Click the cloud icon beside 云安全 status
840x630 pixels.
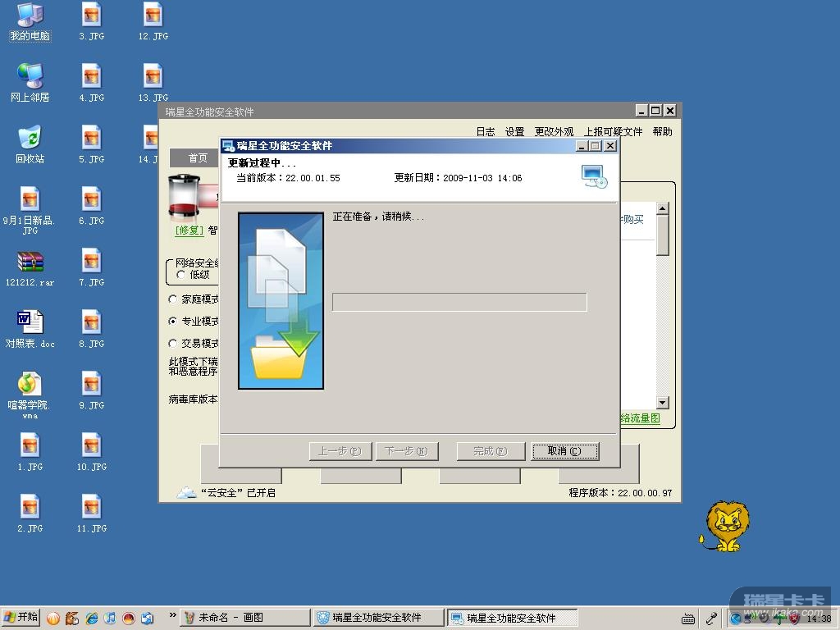click(x=186, y=492)
